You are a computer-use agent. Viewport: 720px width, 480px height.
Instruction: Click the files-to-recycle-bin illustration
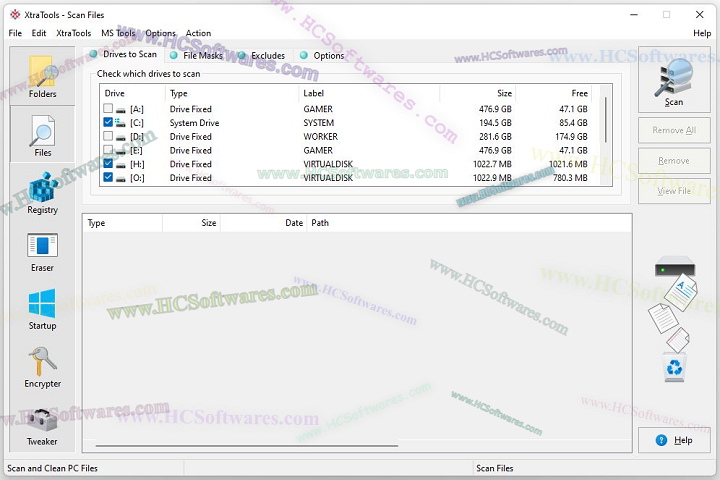674,319
